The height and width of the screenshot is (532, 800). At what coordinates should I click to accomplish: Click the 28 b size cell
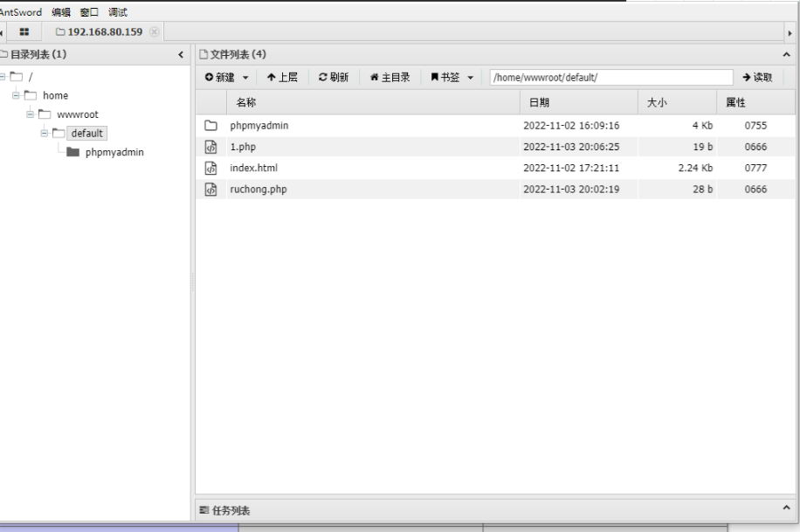click(x=702, y=190)
